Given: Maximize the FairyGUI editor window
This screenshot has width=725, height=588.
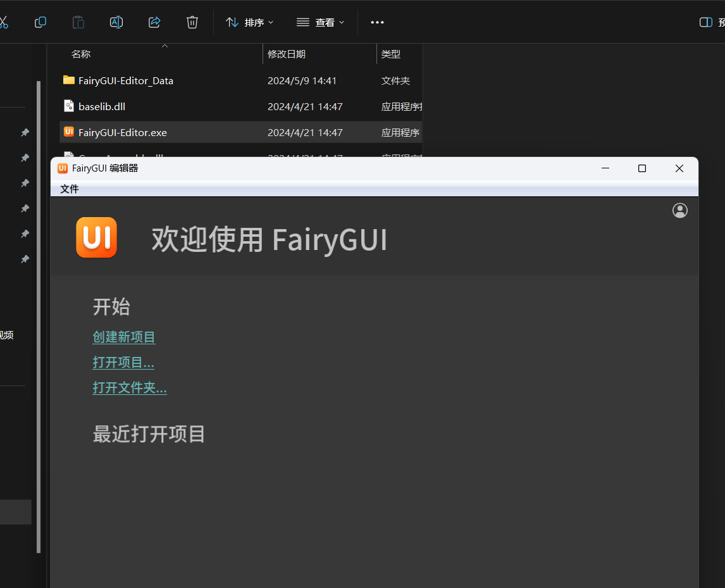Looking at the screenshot, I should pos(641,168).
